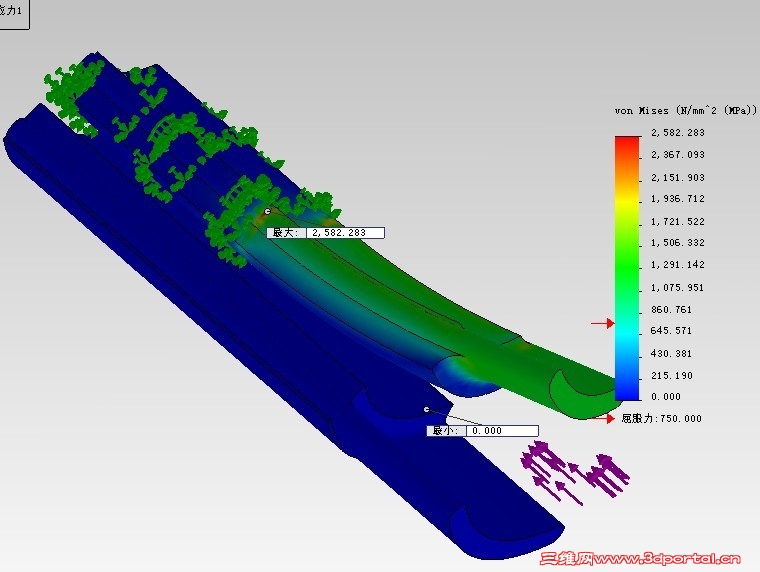Click legend value 2,151.903
The image size is (760, 572).
[678, 177]
